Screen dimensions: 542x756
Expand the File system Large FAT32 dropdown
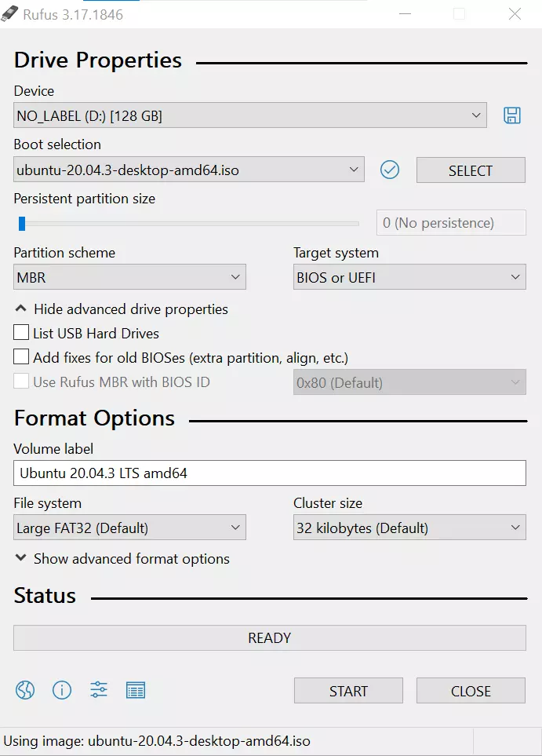click(129, 528)
